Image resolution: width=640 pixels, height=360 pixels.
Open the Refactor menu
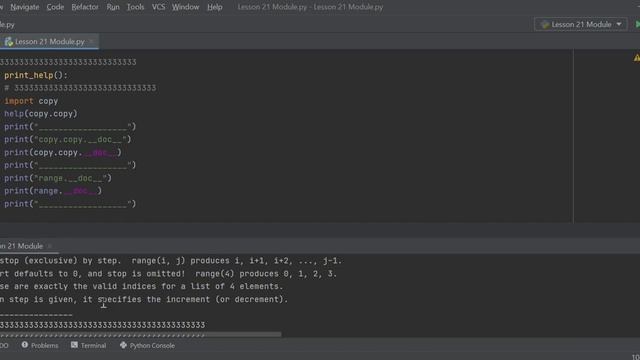[85, 7]
